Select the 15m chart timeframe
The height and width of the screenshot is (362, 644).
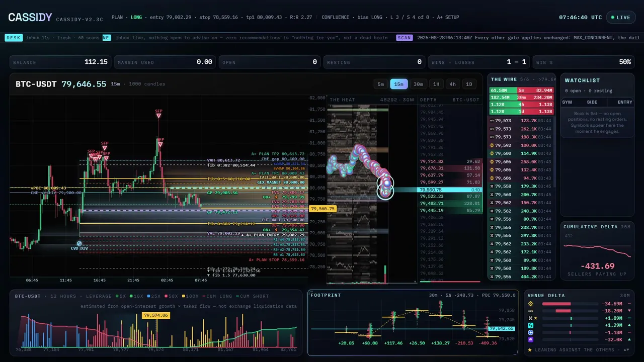coord(399,84)
